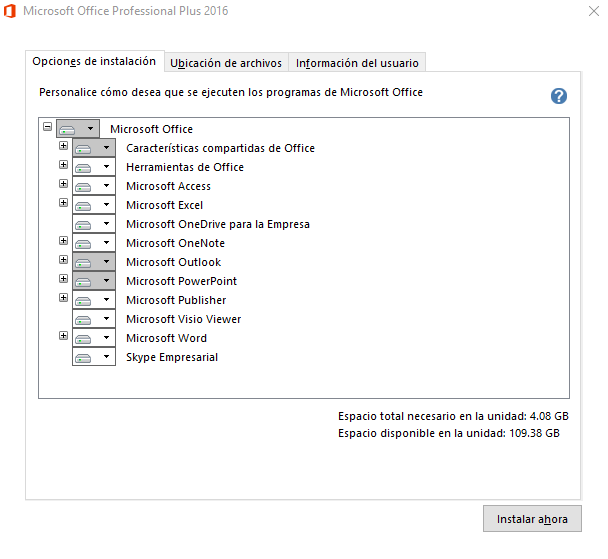Viewport: 608px width, 559px height.
Task: Click the Office logo in title bar
Action: click(x=10, y=11)
